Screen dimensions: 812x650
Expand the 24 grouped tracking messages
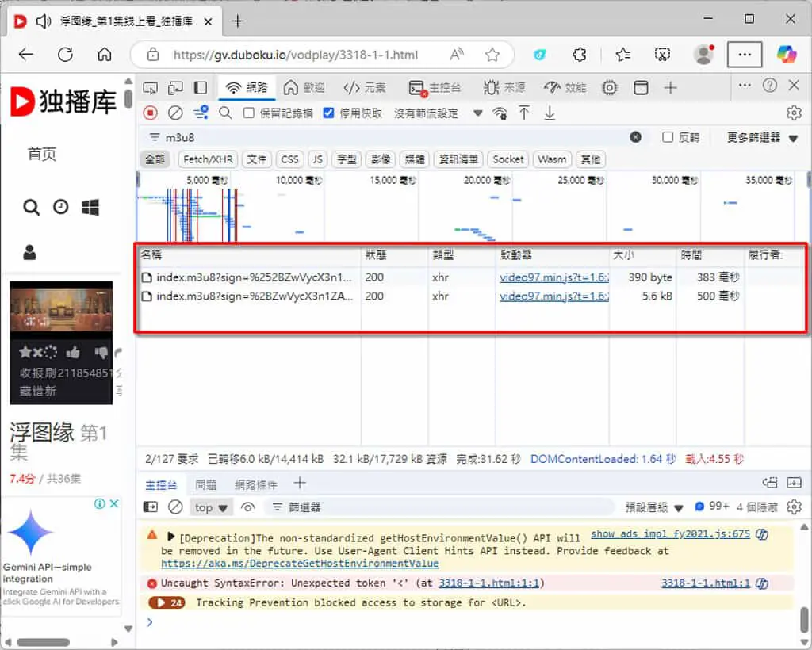click(167, 603)
